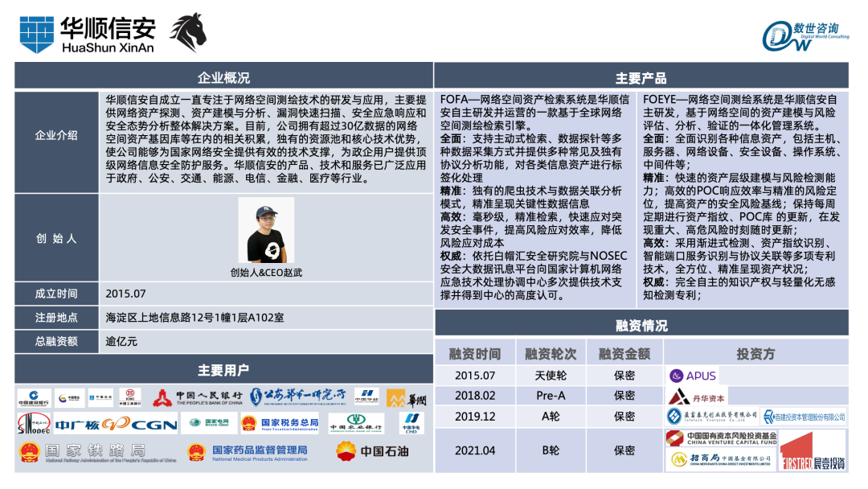Click the 创始人 row label

(x=56, y=239)
